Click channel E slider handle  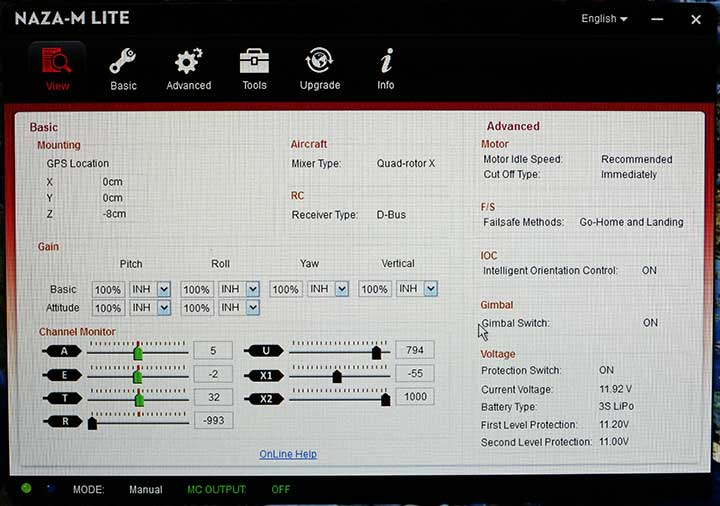pos(137,377)
